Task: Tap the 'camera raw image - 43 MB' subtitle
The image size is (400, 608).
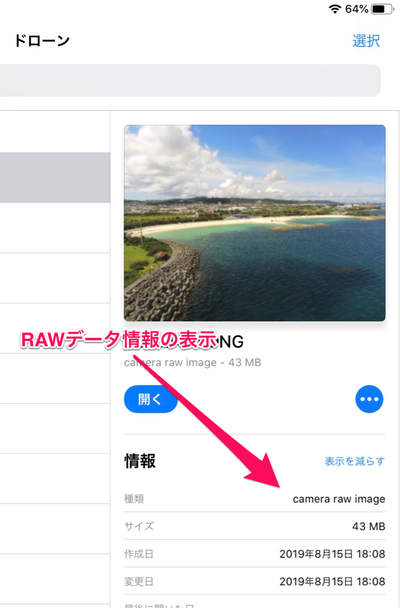Action: (193, 363)
